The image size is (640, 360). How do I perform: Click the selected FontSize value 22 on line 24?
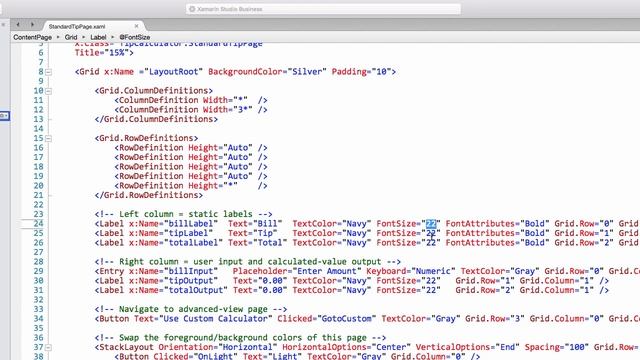click(431, 224)
